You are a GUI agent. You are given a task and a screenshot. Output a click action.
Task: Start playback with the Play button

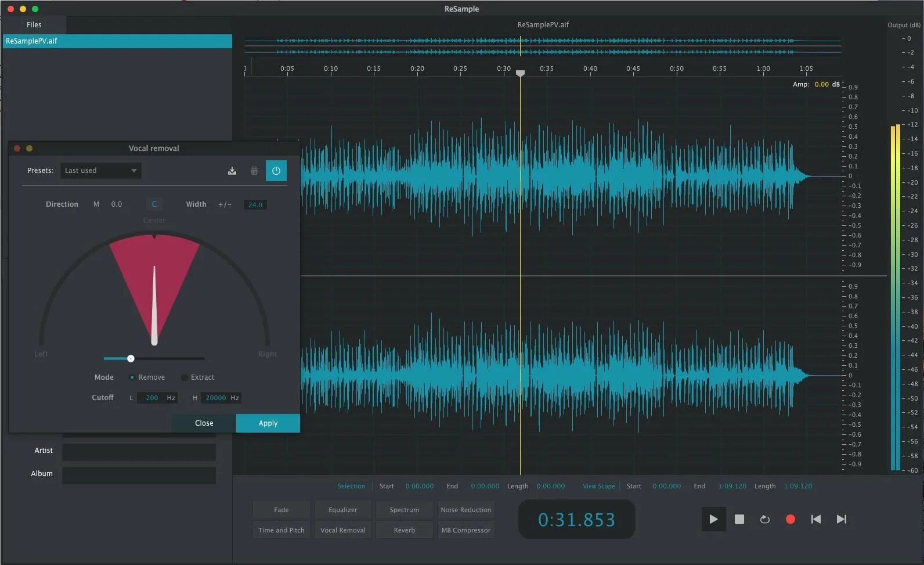(x=713, y=519)
